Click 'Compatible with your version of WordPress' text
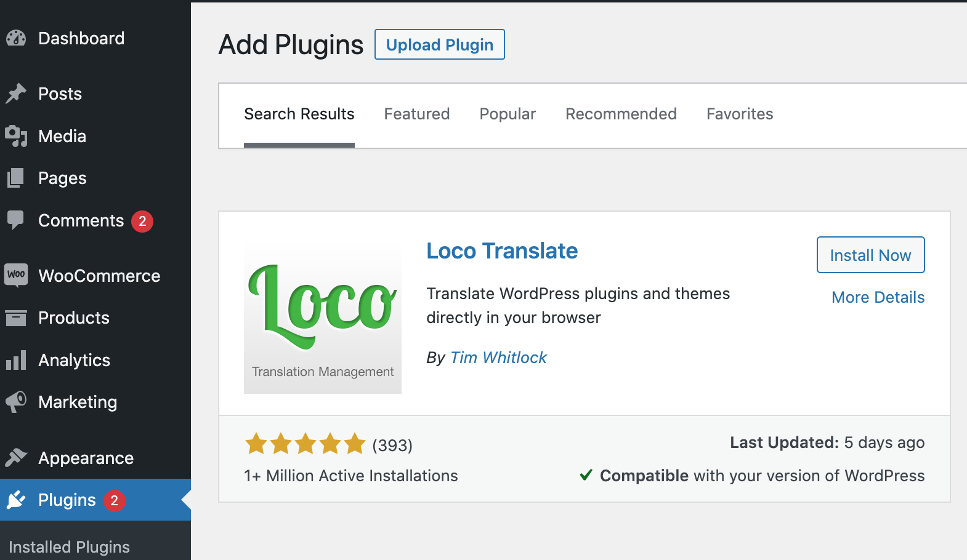Viewport: 967px width, 560px height. [762, 476]
